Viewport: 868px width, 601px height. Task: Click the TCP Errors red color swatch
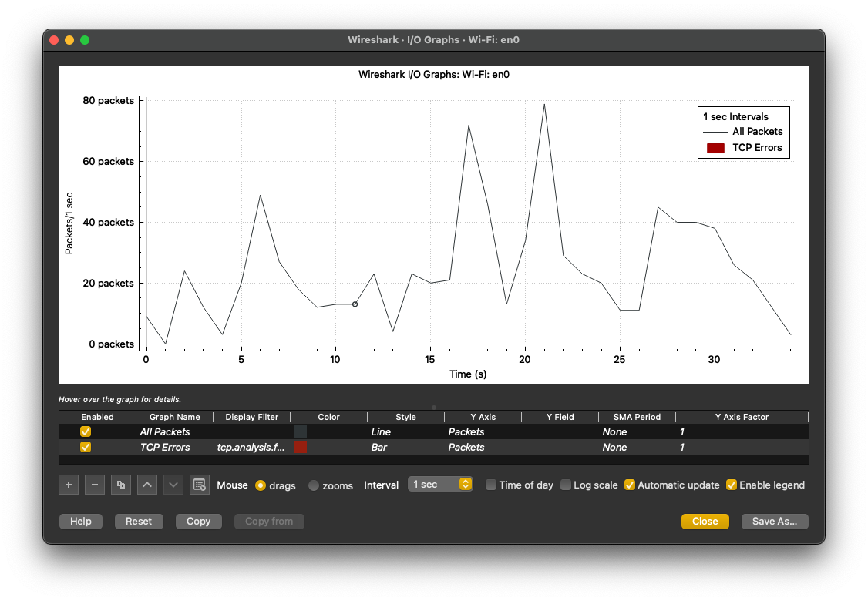click(x=301, y=447)
